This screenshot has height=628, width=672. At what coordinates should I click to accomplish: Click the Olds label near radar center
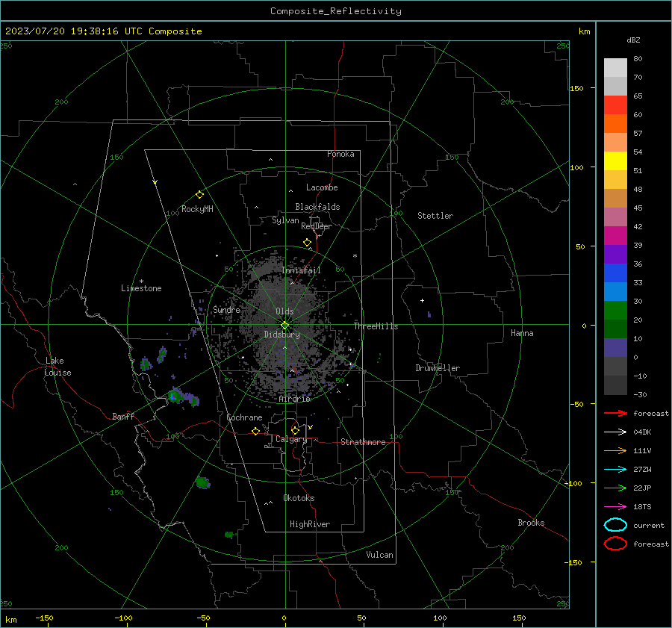[284, 311]
